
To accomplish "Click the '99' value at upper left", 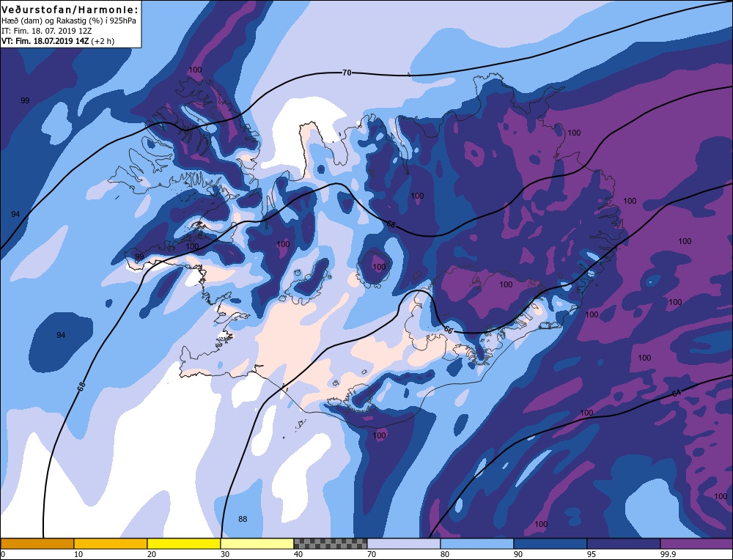I will pos(25,100).
